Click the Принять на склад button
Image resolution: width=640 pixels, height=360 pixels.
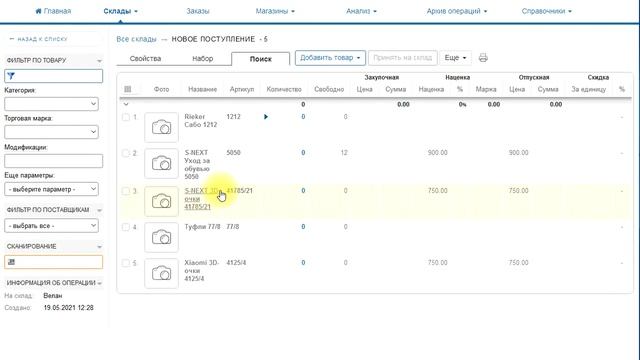[402, 58]
